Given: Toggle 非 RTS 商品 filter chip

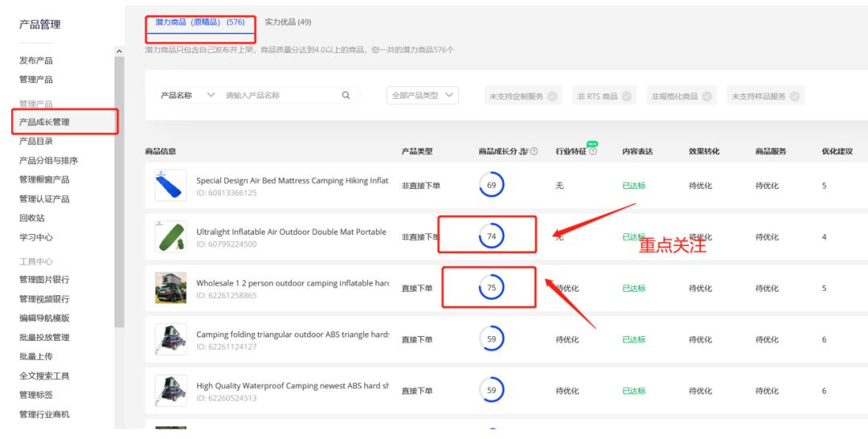Looking at the screenshot, I should coord(604,96).
